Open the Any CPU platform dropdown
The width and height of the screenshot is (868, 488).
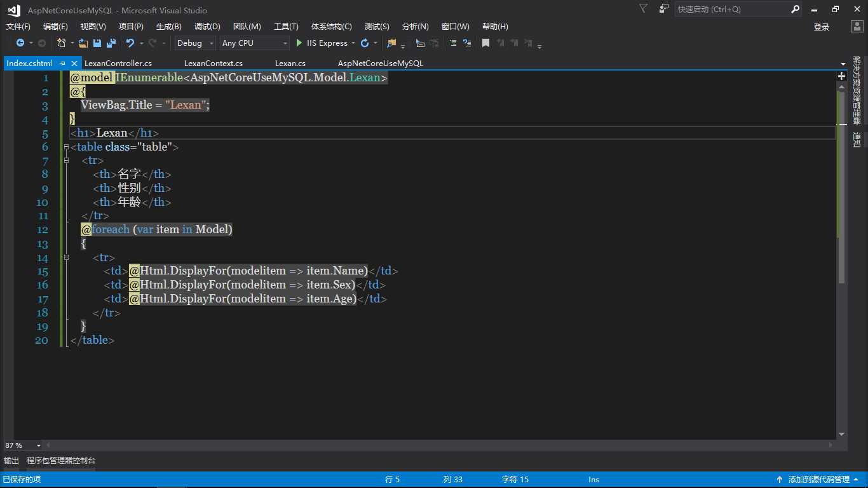pos(254,43)
